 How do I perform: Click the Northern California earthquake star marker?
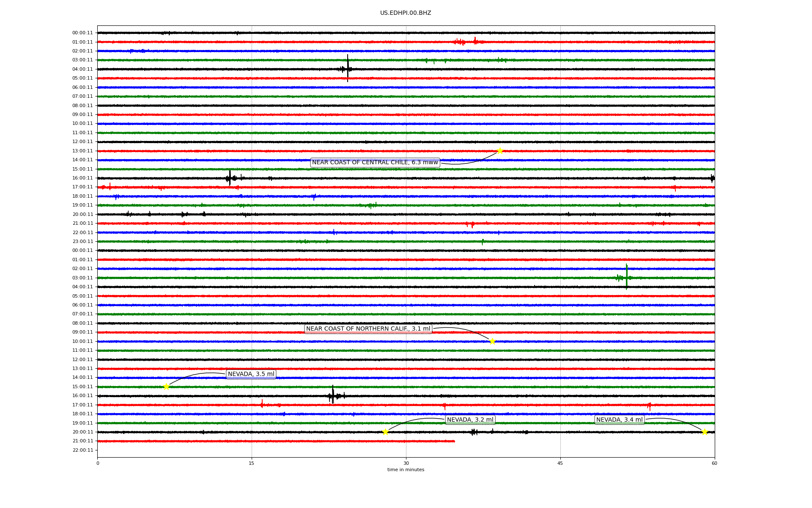coord(492,341)
